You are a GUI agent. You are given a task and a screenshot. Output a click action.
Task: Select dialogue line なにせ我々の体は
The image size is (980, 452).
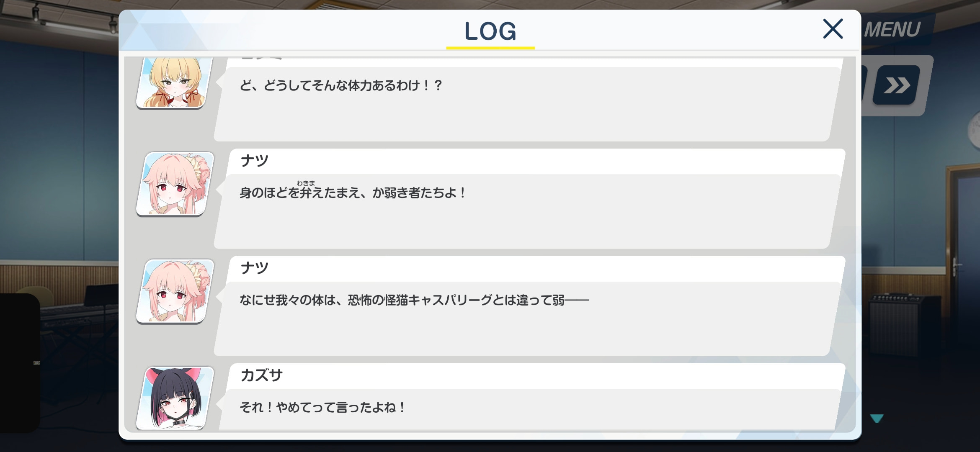point(414,300)
